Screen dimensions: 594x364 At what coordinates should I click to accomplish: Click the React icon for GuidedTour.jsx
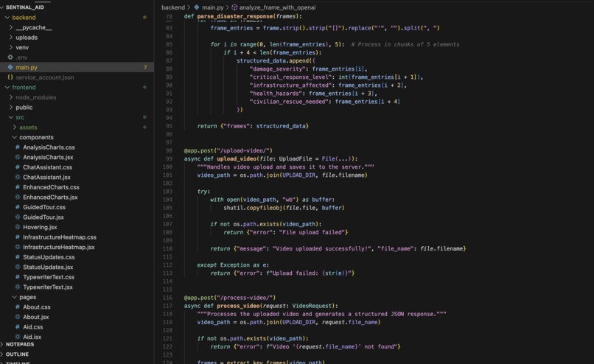18,217
